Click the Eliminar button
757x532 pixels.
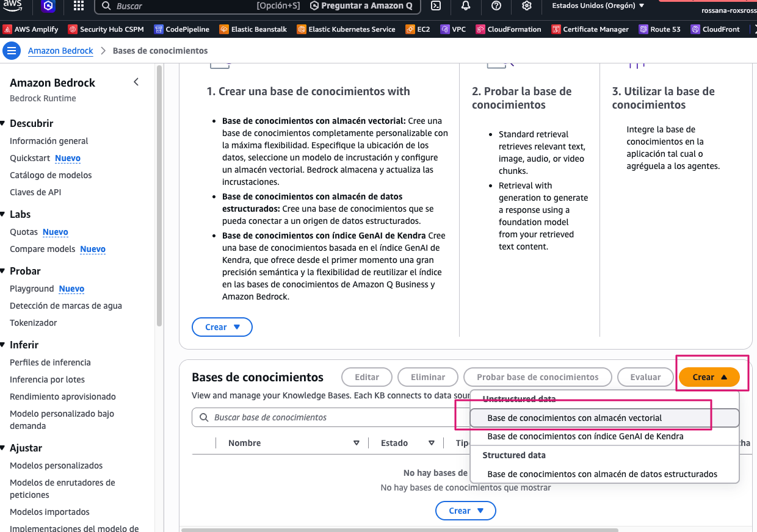click(428, 377)
